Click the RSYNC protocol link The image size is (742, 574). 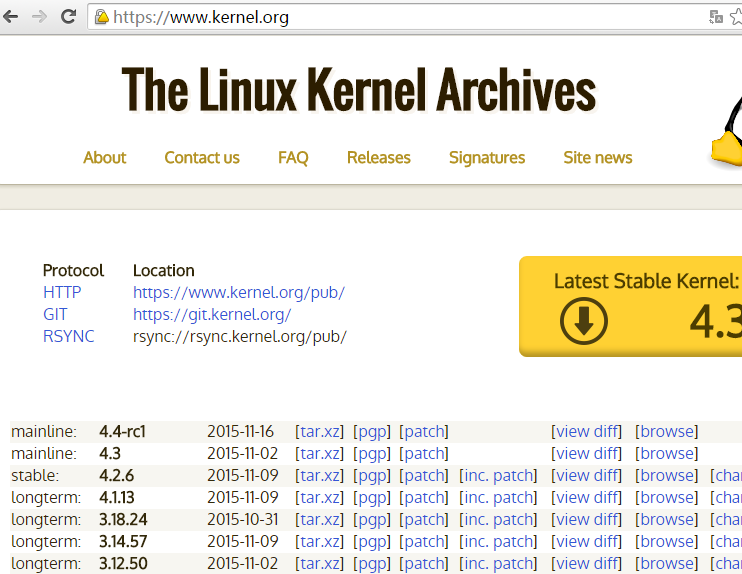(x=69, y=336)
